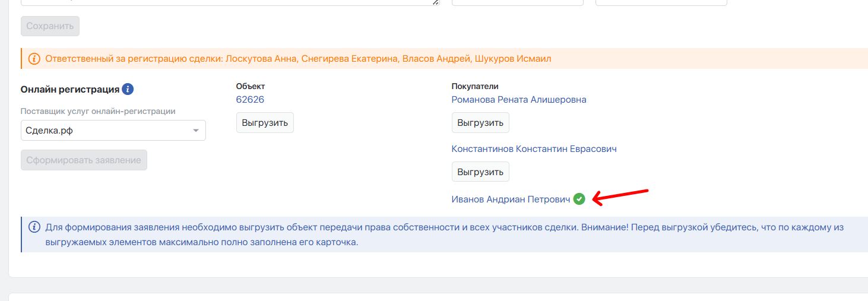This screenshot has width=868, height=301.
Task: Expand the Сделка.рф provider dropdown arrow
Action: tap(196, 131)
